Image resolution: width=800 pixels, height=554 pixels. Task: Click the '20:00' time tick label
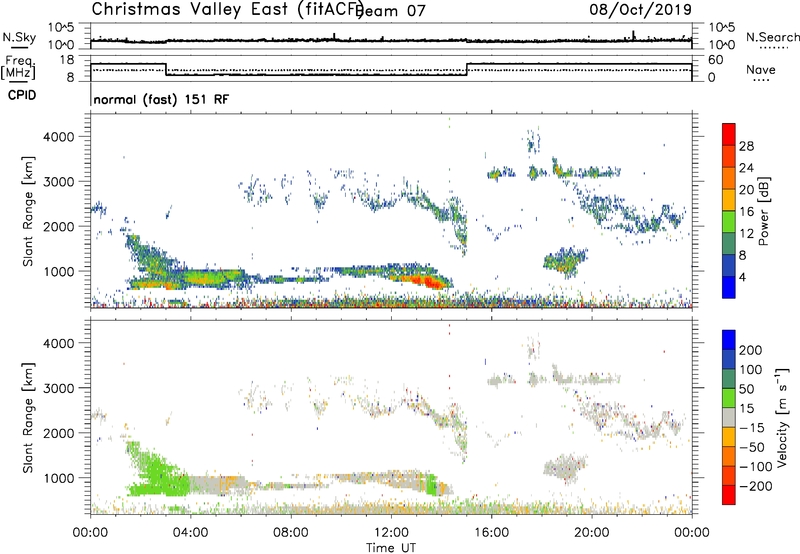[x=592, y=533]
